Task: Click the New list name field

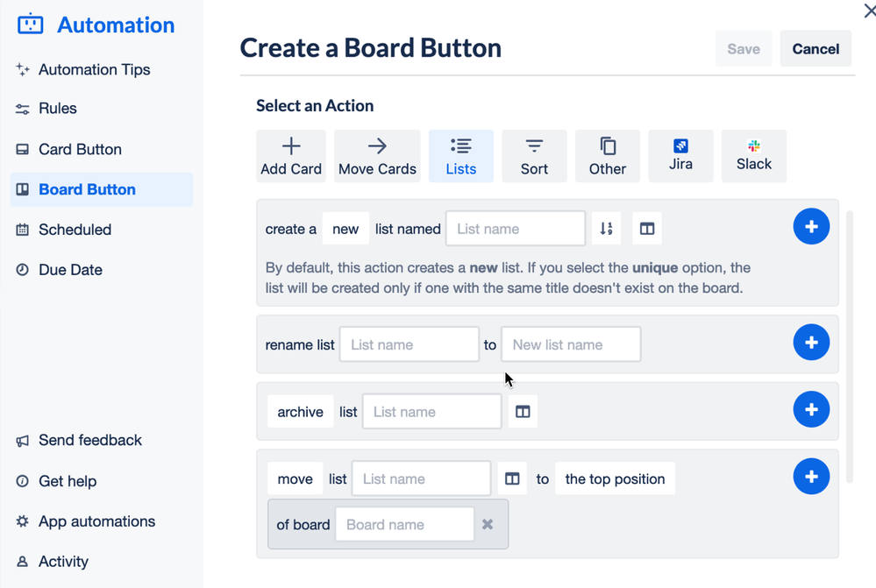Action: (x=571, y=344)
